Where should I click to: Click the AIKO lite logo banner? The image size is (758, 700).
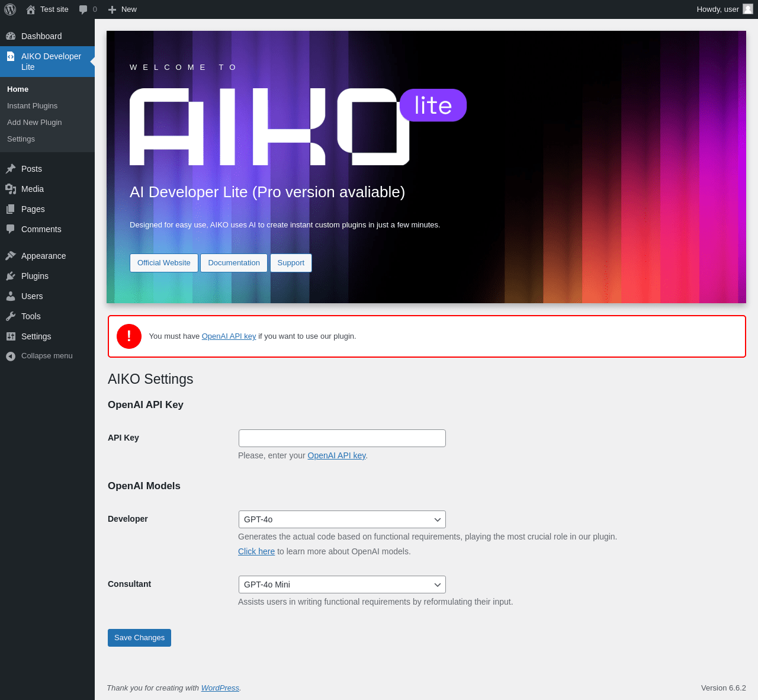click(298, 127)
